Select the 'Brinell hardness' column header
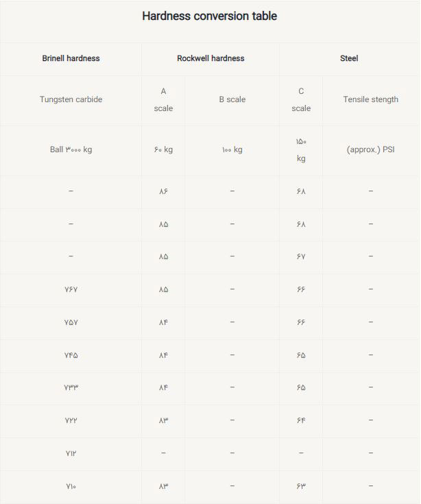This screenshot has height=504, width=421. [x=71, y=58]
